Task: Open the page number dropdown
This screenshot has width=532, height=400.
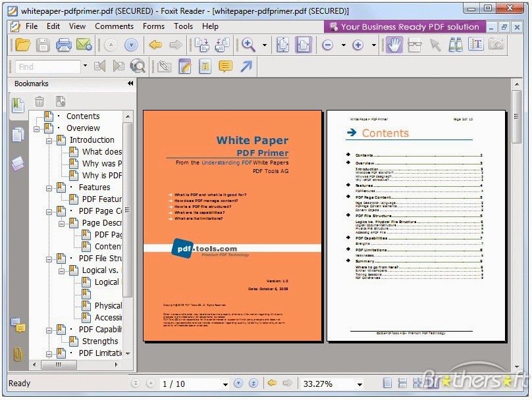Action: [225, 384]
